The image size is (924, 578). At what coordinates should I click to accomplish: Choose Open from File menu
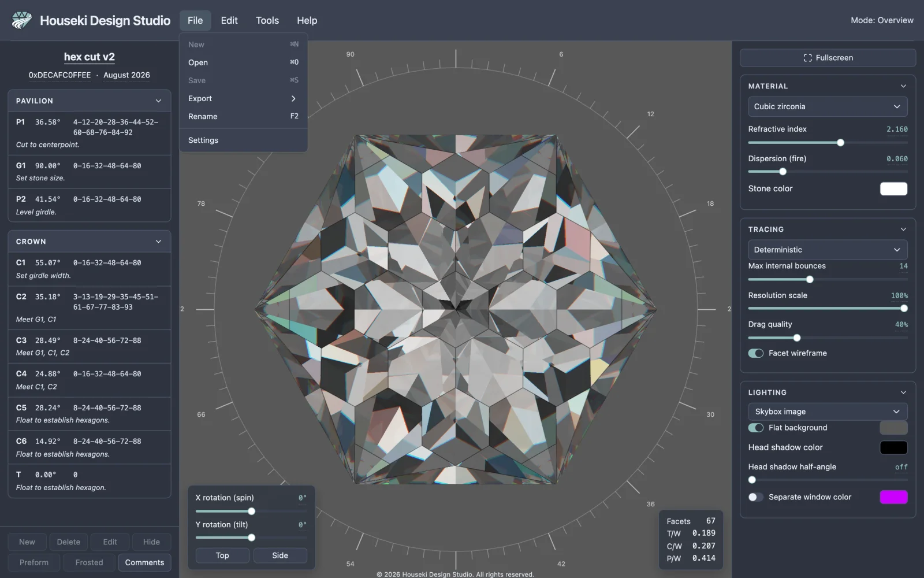click(243, 62)
